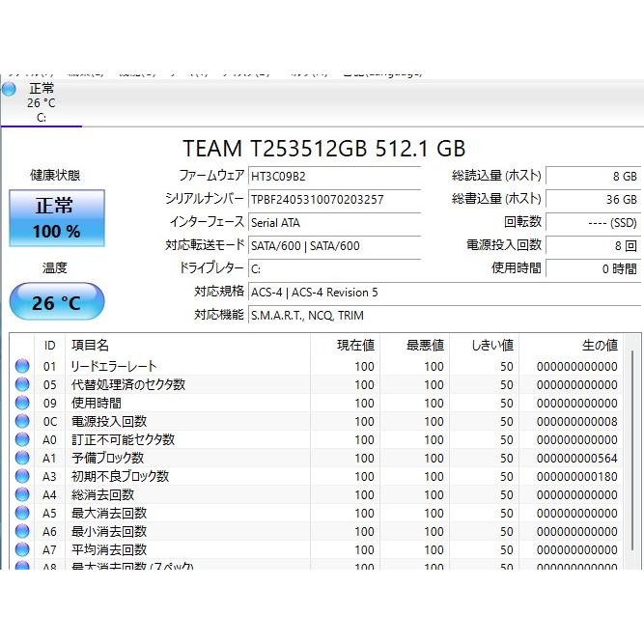644x644 pixels.
Task: Click the interface field Serial ATA
Action: tap(335, 223)
